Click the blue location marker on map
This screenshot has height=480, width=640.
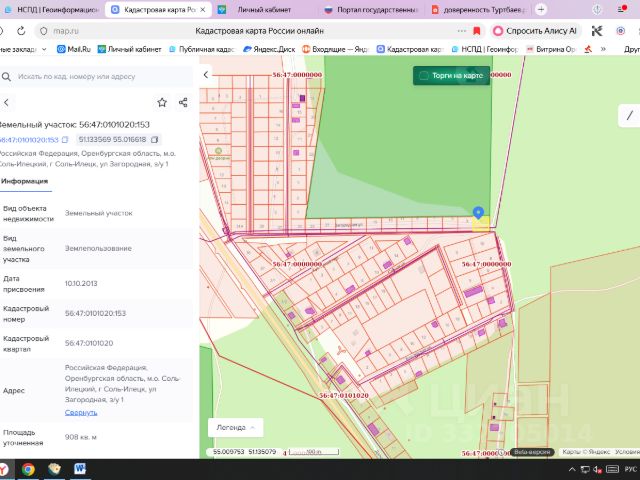point(478,213)
